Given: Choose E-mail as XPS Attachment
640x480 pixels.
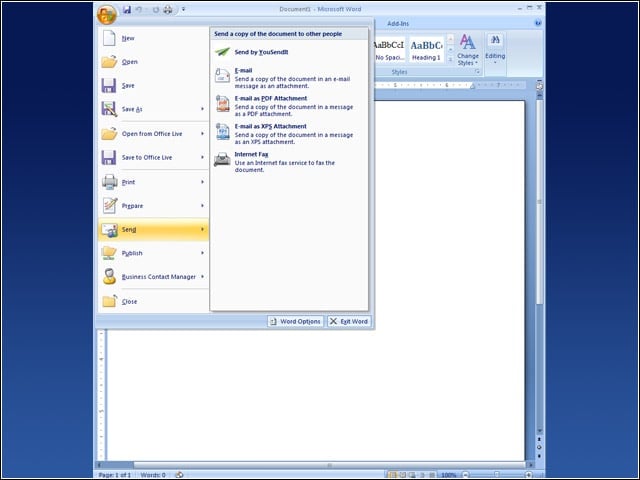Looking at the screenshot, I should tap(289, 134).
